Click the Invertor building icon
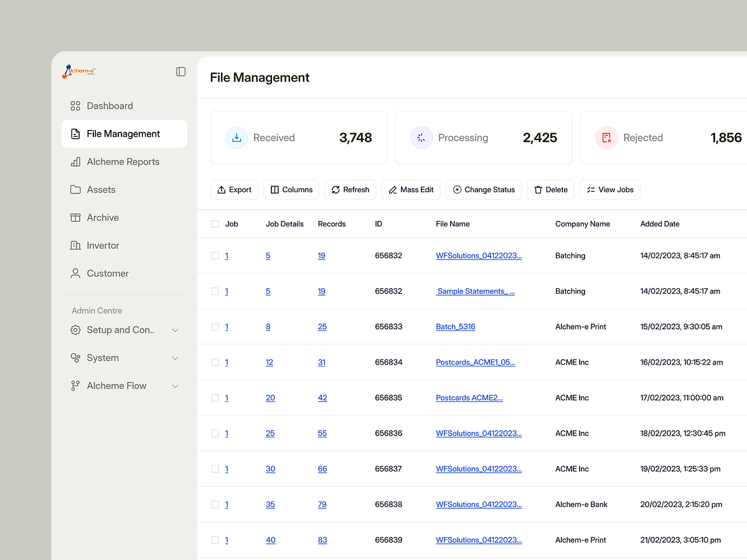The image size is (747, 560). (75, 246)
